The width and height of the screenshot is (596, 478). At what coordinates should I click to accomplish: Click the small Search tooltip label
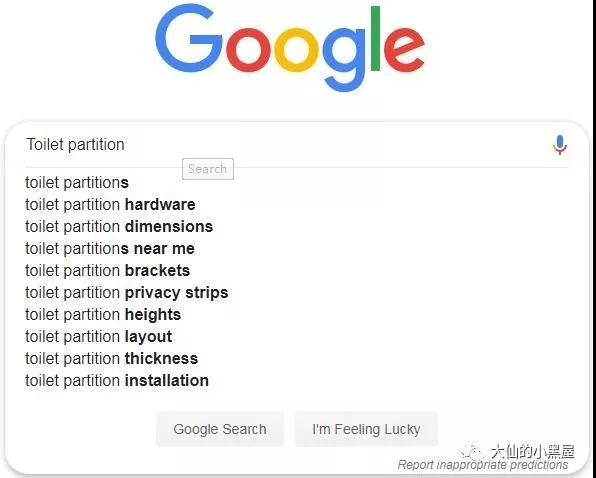[x=208, y=169]
